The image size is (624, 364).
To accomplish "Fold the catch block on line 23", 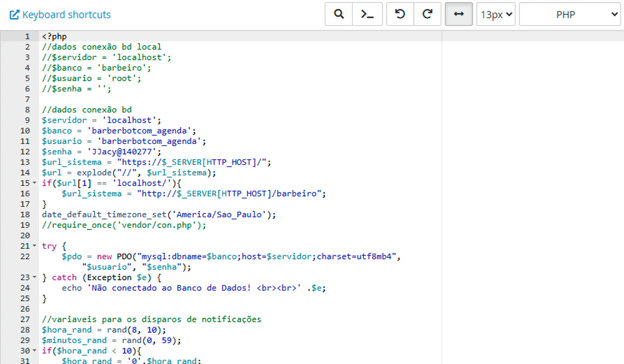I will coord(34,278).
